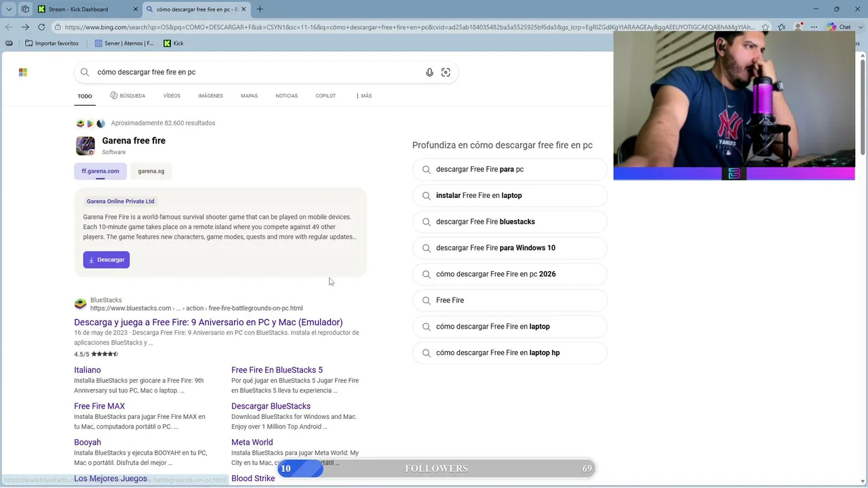Click the purple Descargar button

coord(106,260)
